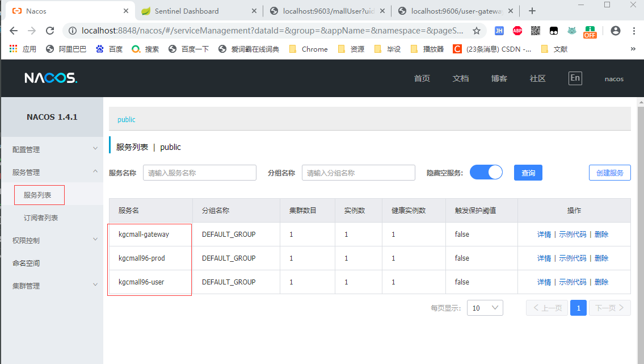Open the ABP adblock extension

[x=517, y=31]
